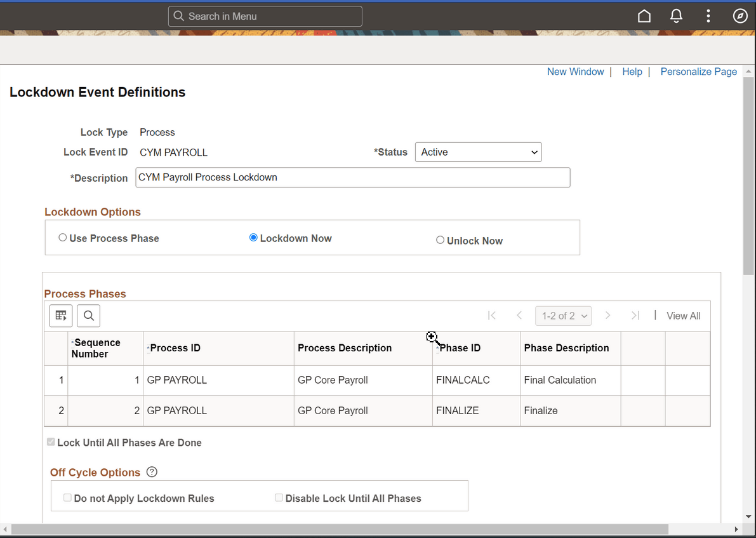Click the Help icon beside Off Cycle Options

pyautogui.click(x=152, y=471)
